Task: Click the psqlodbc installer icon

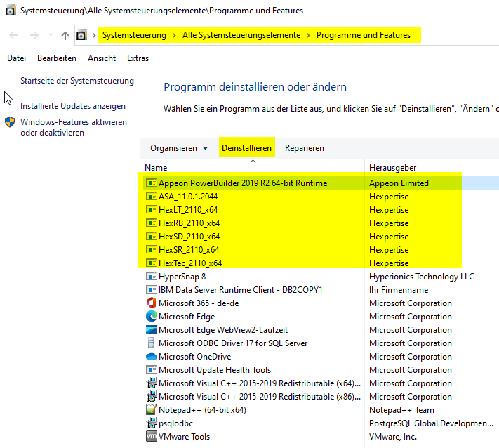Action: coord(151,423)
